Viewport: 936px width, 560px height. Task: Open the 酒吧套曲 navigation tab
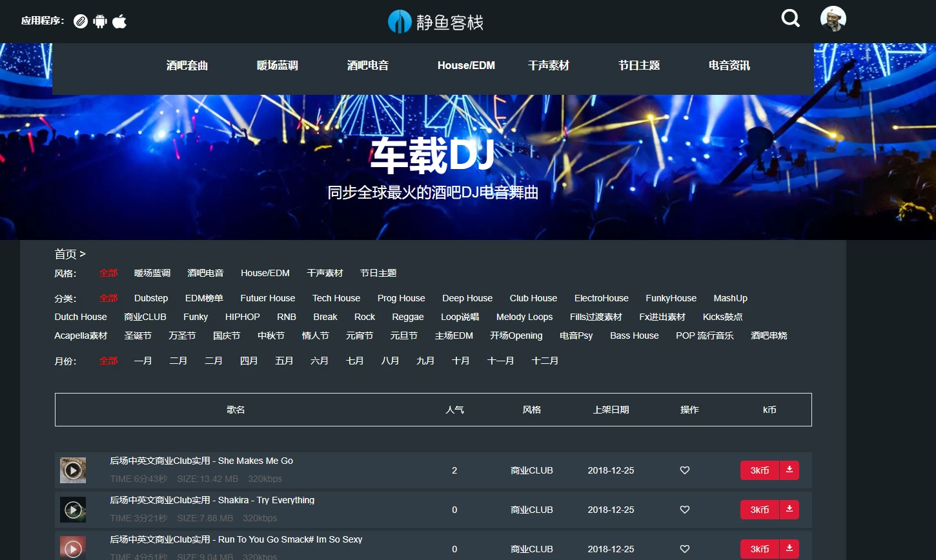187,66
